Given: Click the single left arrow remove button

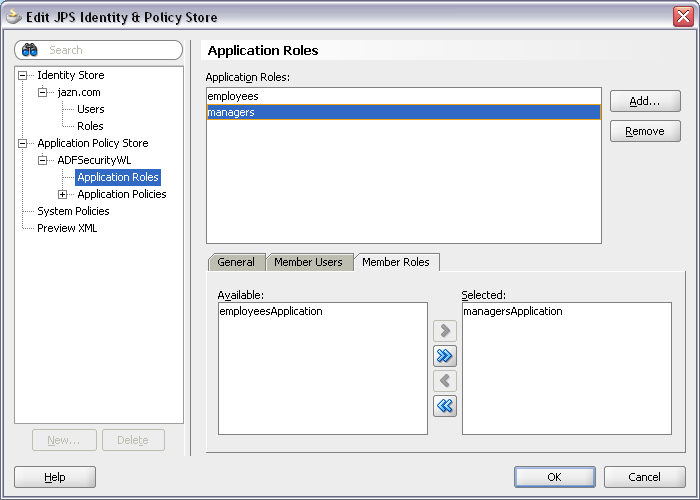Looking at the screenshot, I should 445,381.
